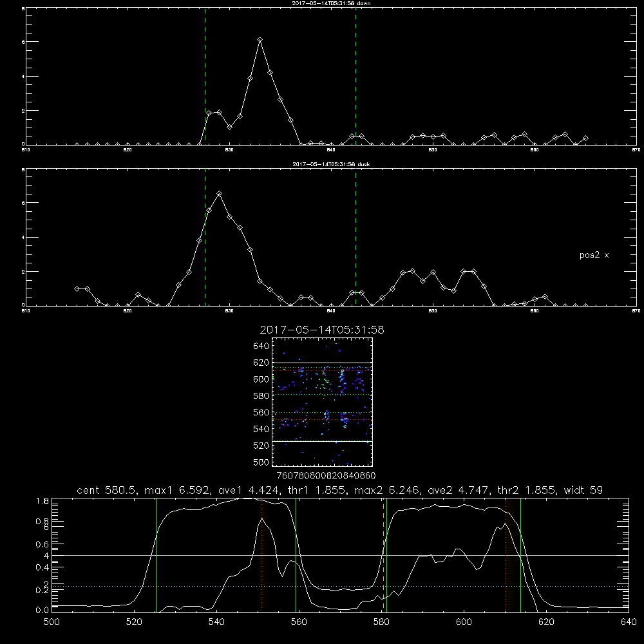Click the '640' x-axis label of bottom plot
Viewport: 644px width, 644px height.
(629, 622)
